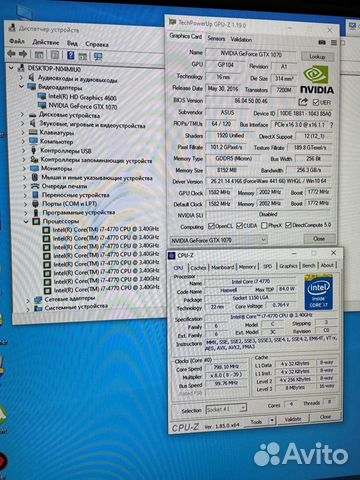Open the Tools dropdown arrow in CPU-Z

pyautogui.click(x=272, y=421)
